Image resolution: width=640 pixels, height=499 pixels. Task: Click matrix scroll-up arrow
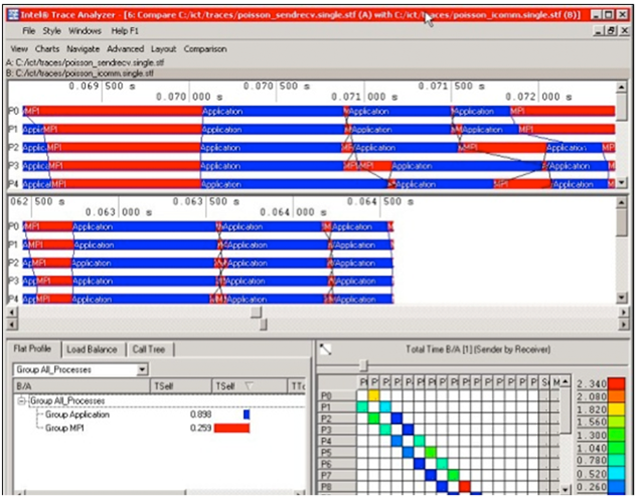tap(565, 382)
